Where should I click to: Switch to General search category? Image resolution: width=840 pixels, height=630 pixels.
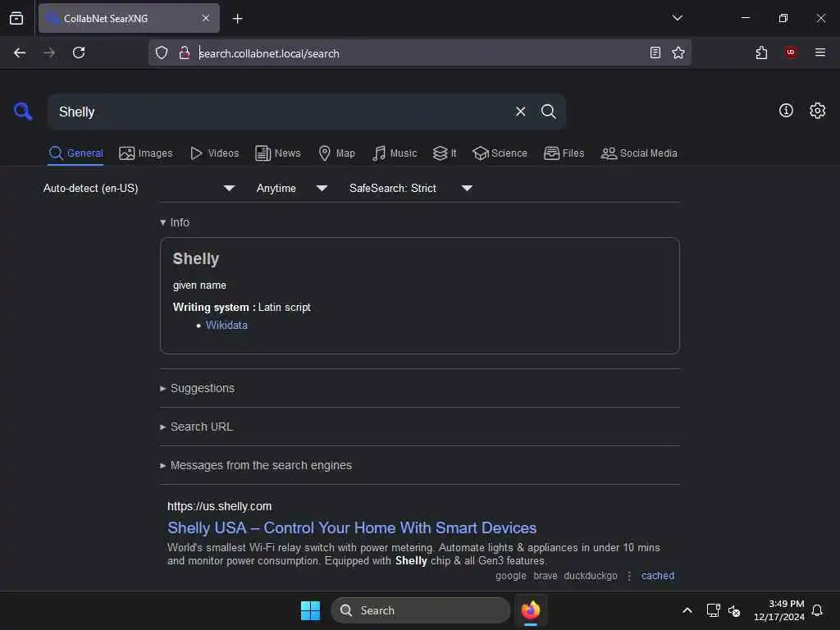[75, 153]
